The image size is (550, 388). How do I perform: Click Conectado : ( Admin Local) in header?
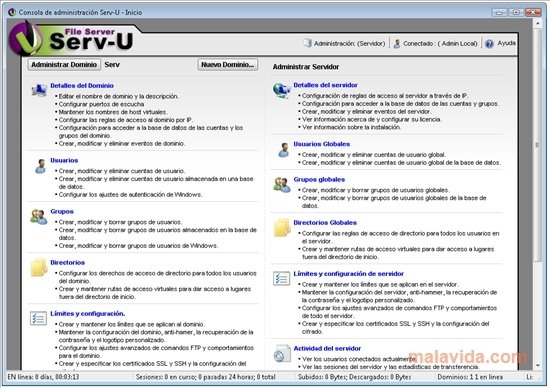[x=440, y=44]
